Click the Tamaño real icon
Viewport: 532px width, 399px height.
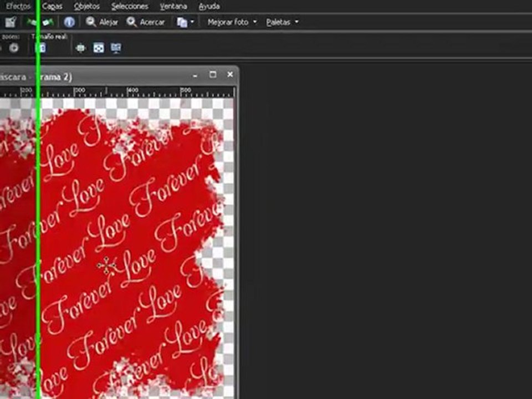[41, 48]
